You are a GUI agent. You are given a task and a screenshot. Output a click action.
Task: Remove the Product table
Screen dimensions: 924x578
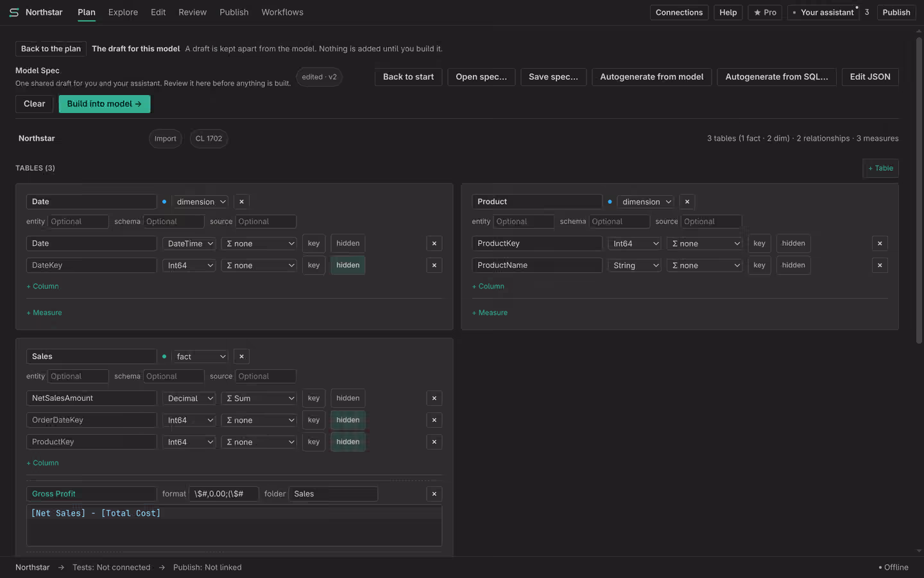(687, 202)
